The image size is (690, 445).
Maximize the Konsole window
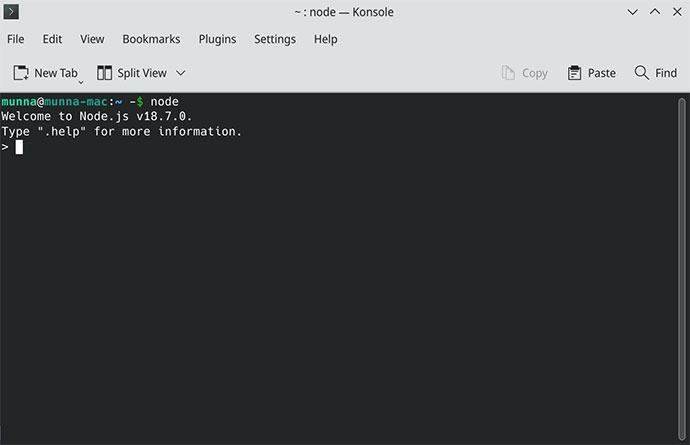point(655,12)
